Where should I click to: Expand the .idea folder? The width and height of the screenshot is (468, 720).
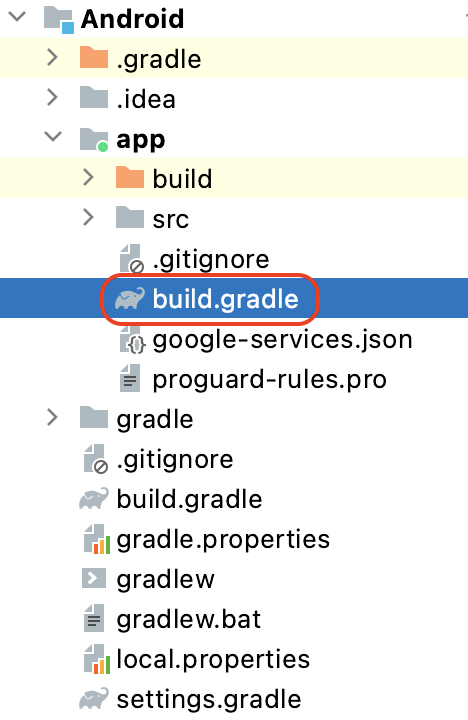(53, 98)
